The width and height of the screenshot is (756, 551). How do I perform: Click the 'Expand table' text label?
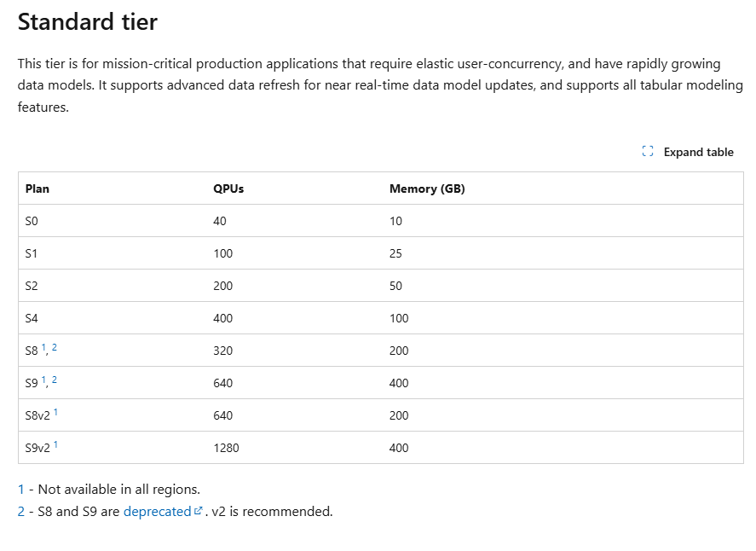(x=698, y=152)
